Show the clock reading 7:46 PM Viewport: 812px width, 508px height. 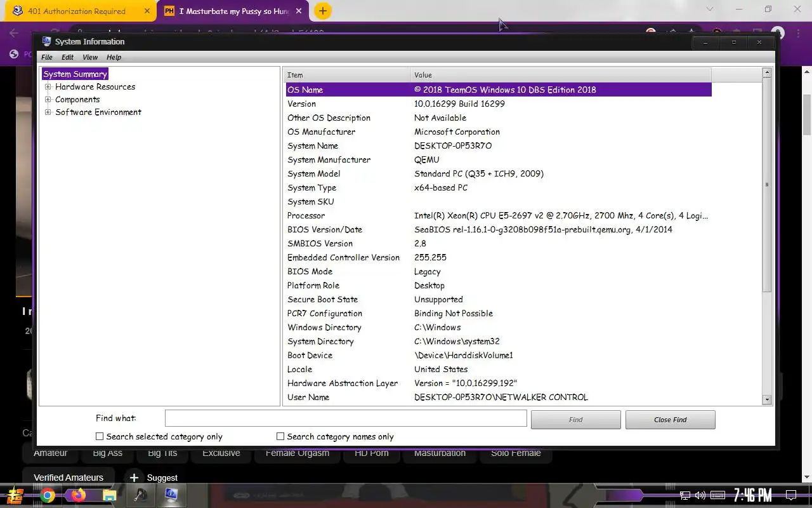(753, 495)
